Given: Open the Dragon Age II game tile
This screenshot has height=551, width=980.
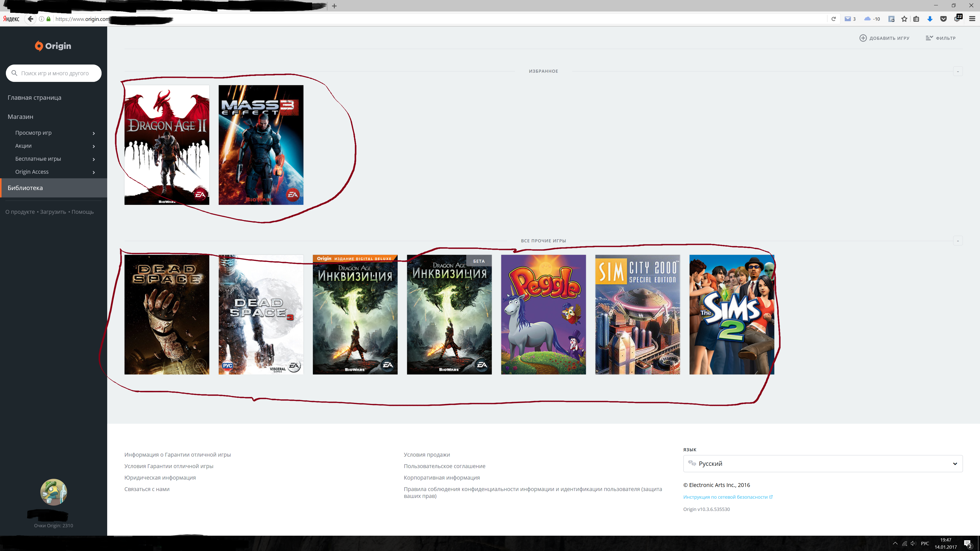Looking at the screenshot, I should (167, 145).
